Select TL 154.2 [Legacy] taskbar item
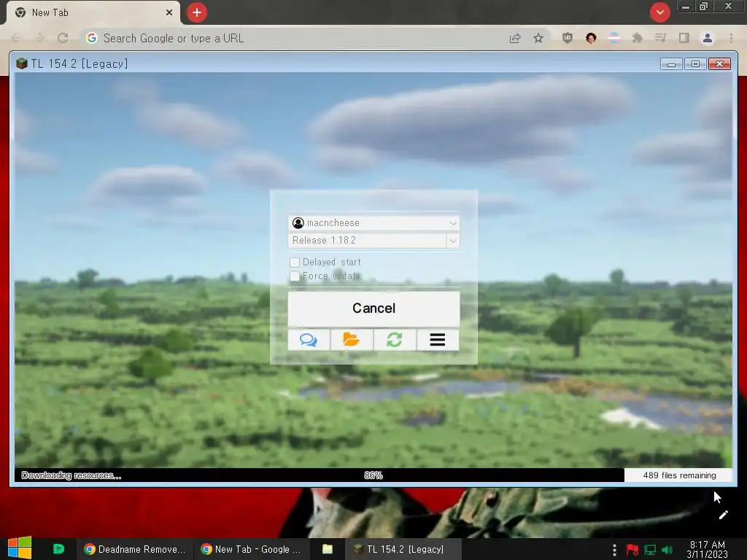The height and width of the screenshot is (560, 747). pos(403,549)
